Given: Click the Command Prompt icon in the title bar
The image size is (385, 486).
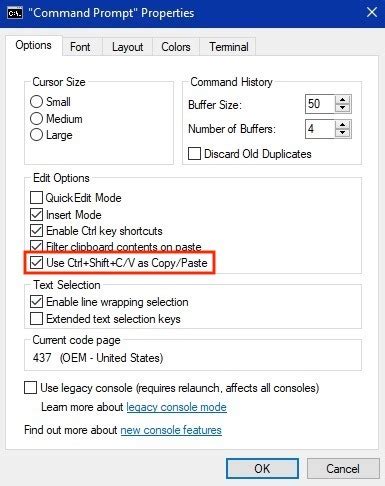Looking at the screenshot, I should (15, 13).
